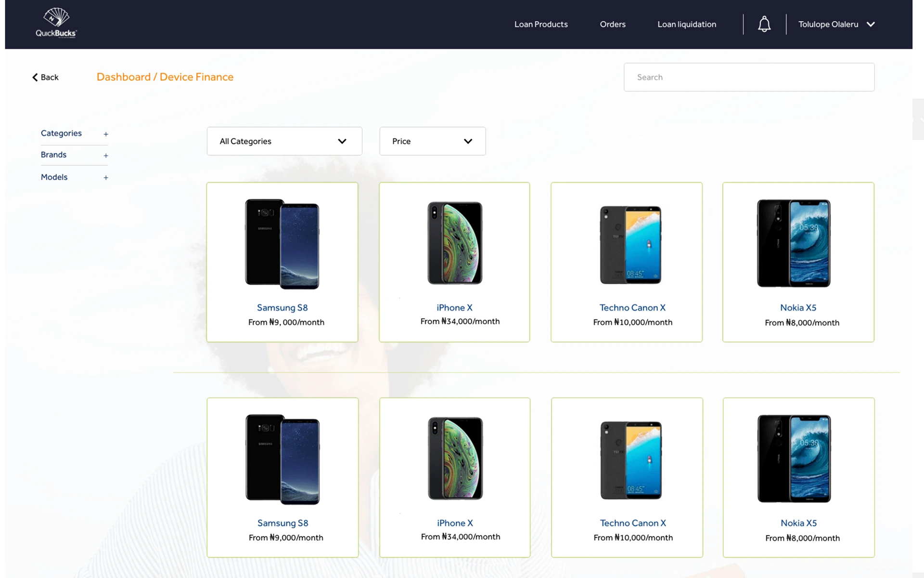Click iPhone X image in second row
Viewport: 924px width, 578px height.
[455, 459]
